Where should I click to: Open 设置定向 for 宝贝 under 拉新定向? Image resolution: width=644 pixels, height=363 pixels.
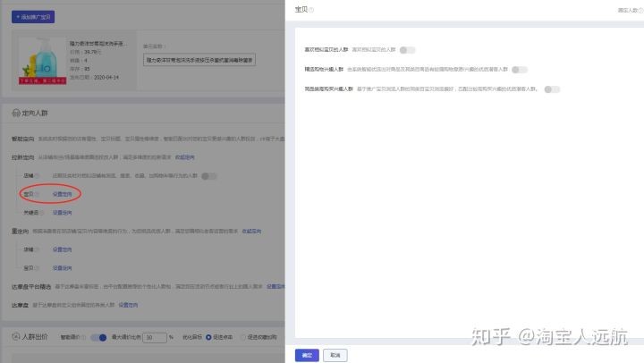(x=62, y=194)
